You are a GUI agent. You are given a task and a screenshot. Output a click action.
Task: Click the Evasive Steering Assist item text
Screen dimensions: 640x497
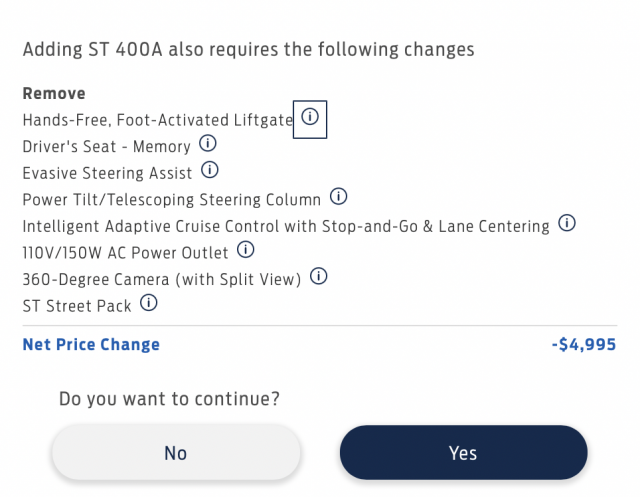point(107,173)
